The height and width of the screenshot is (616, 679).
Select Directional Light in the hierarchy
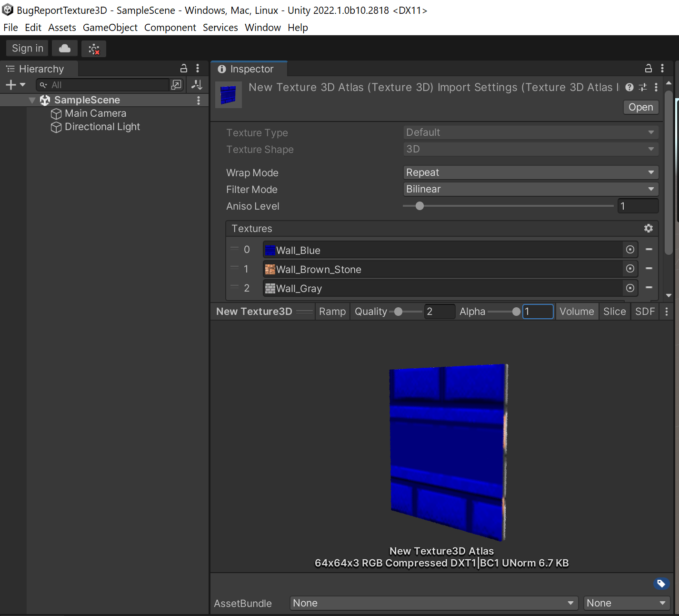tap(102, 127)
